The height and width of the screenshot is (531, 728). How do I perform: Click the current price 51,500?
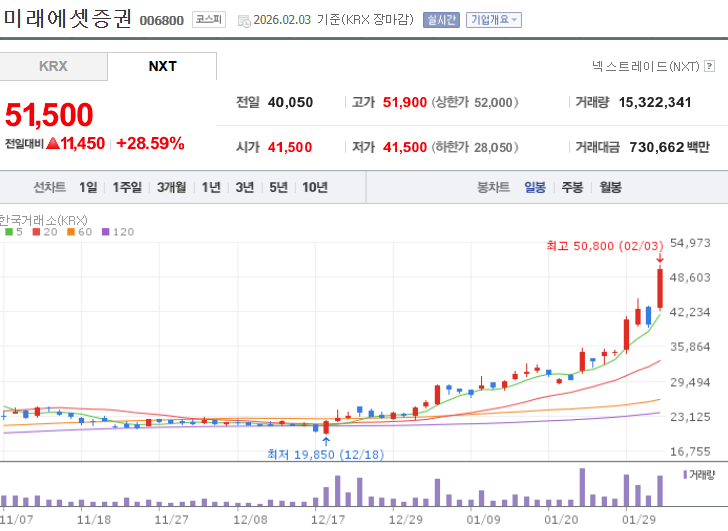(x=49, y=115)
